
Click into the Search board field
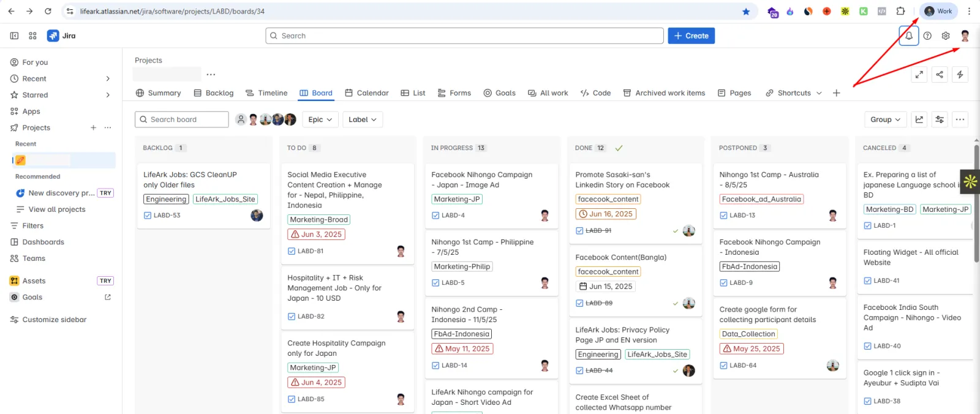182,119
